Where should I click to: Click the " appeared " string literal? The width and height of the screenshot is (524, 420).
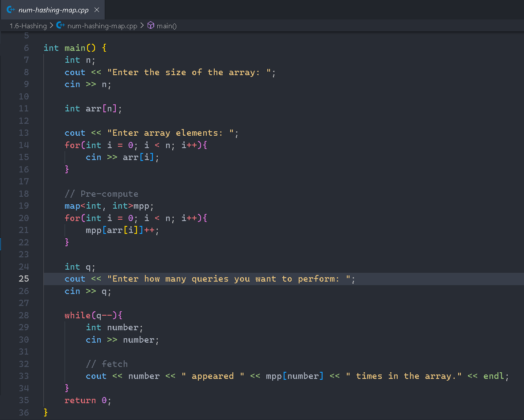click(x=213, y=376)
